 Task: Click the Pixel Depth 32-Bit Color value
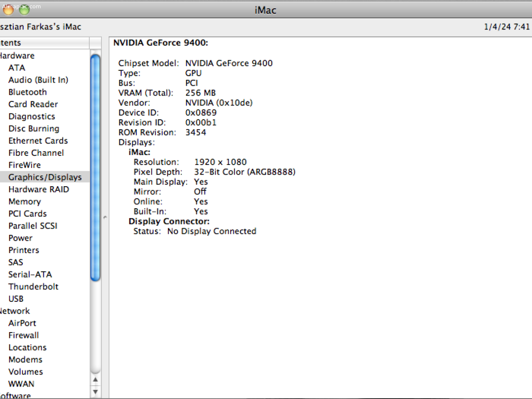click(245, 172)
